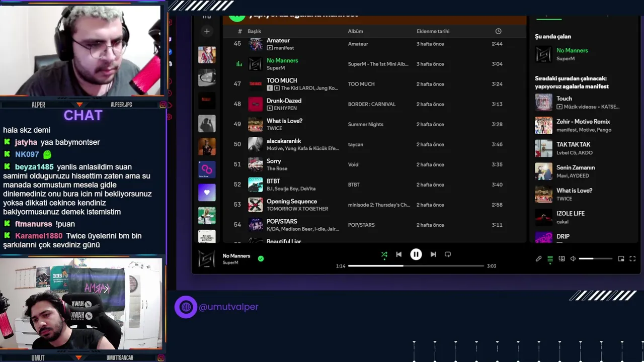Select the Drunk-Dazed track title
Viewport: 644px width, 362px height.
(284, 101)
